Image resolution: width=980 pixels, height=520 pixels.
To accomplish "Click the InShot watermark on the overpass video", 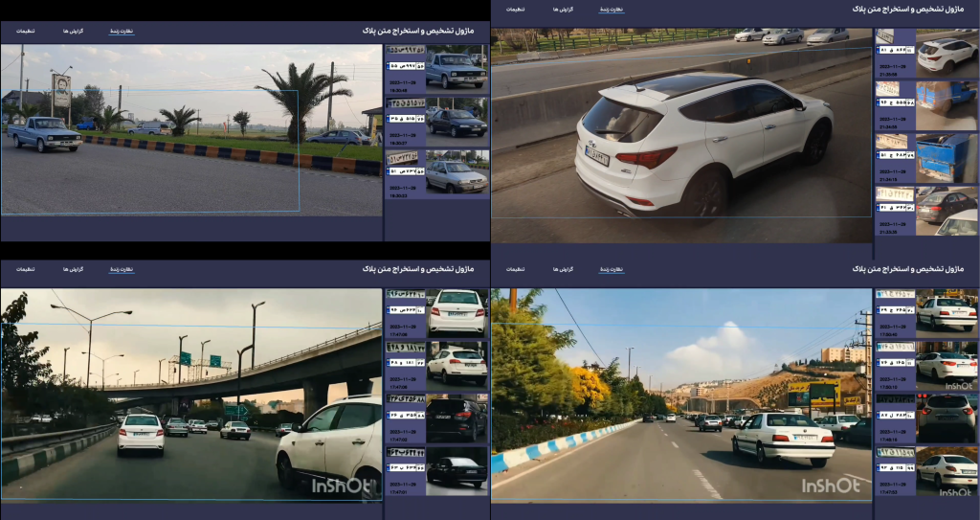I will 342,486.
